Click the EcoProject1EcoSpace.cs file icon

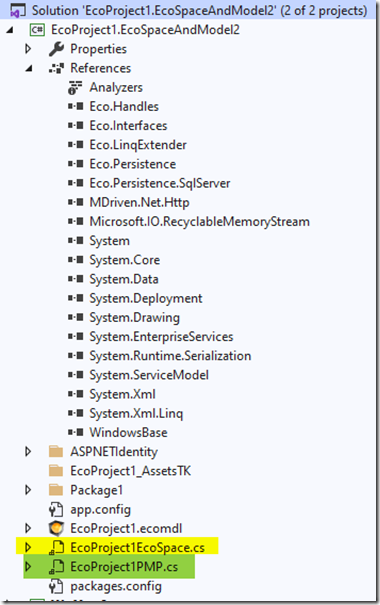[x=56, y=548]
